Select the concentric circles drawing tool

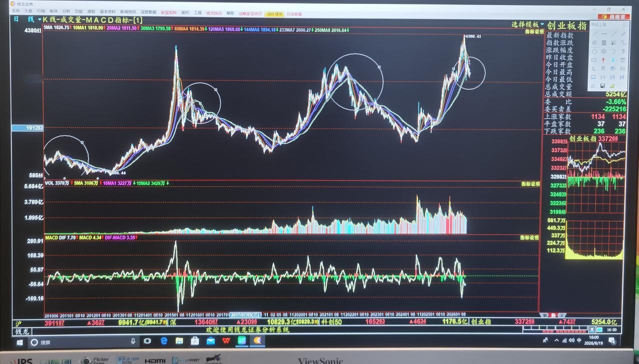(603, 51)
